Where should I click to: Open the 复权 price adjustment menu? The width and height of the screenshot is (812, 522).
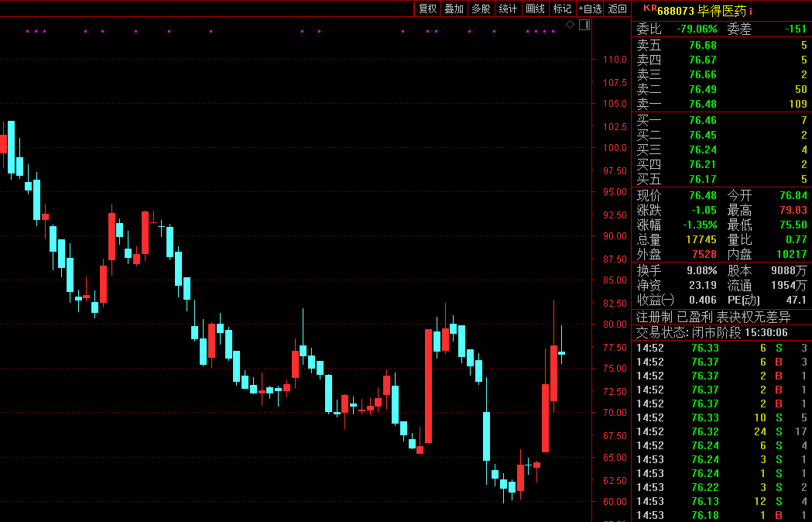click(x=427, y=9)
